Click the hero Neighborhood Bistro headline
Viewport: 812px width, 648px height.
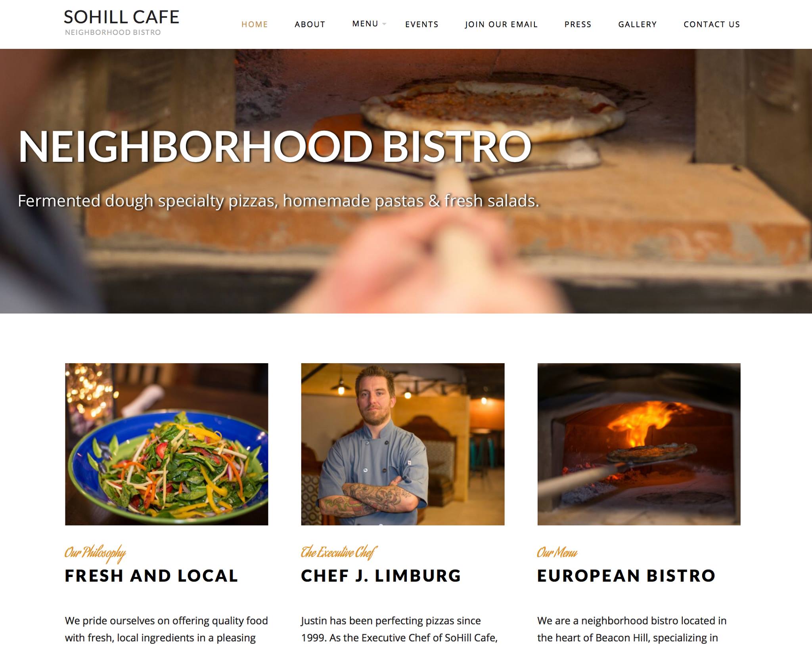pyautogui.click(x=275, y=146)
